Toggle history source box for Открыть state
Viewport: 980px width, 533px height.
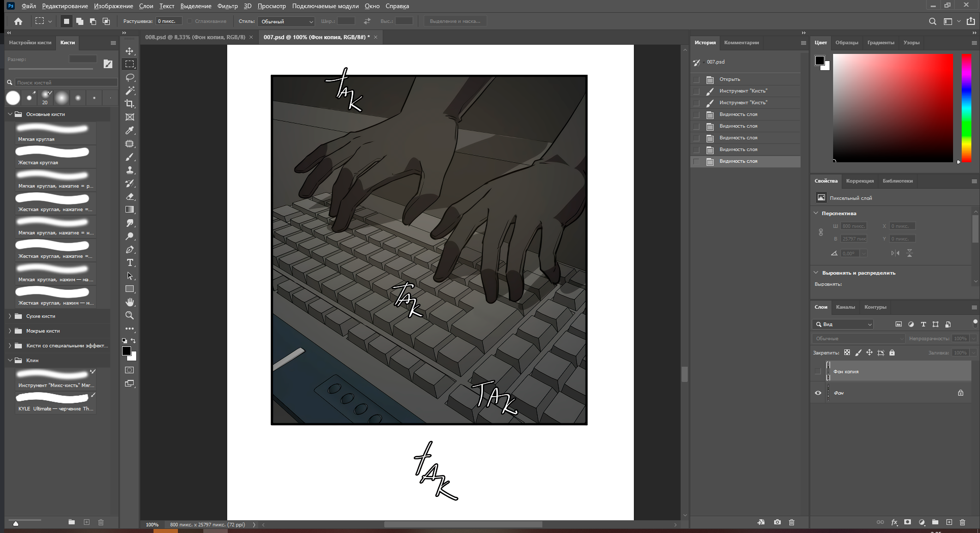coord(696,79)
